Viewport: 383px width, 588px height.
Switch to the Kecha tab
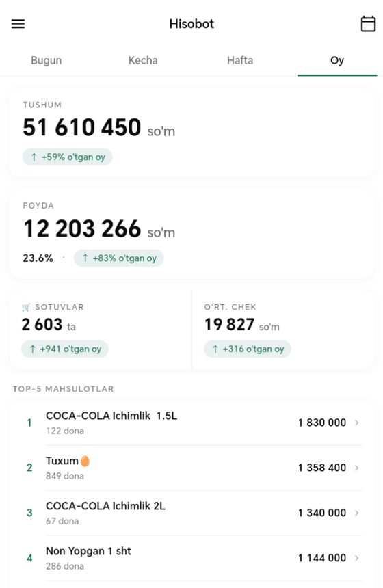[143, 60]
